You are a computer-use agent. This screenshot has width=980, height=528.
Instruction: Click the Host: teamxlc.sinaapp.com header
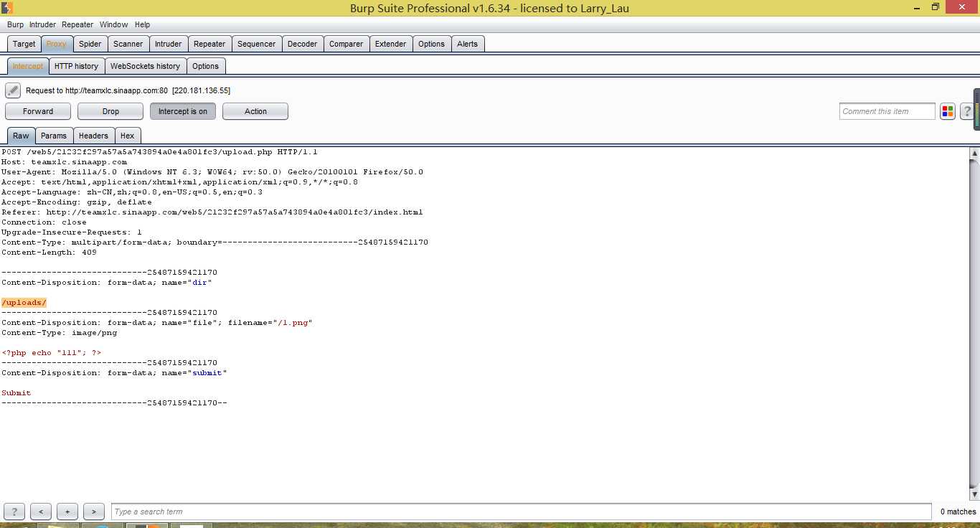(x=65, y=162)
